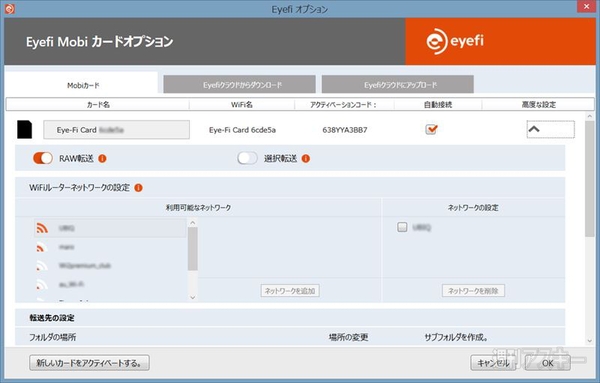
Task: Click the ネットワークを追加 button
Action: pos(290,291)
